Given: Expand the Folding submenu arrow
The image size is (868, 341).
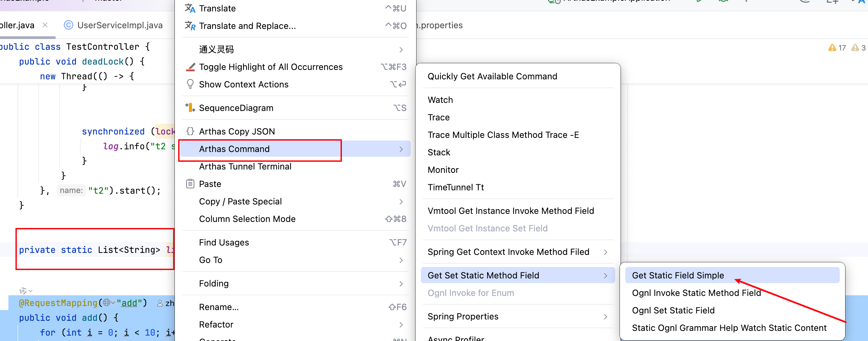Looking at the screenshot, I should [x=401, y=284].
